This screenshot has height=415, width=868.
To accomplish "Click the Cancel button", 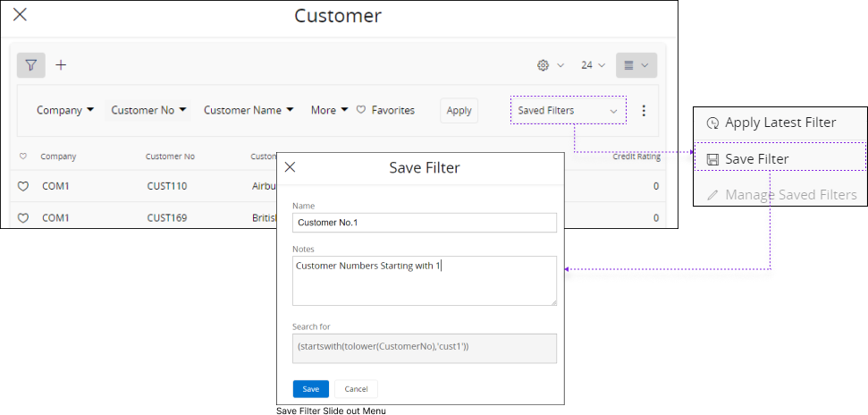I will click(x=356, y=389).
